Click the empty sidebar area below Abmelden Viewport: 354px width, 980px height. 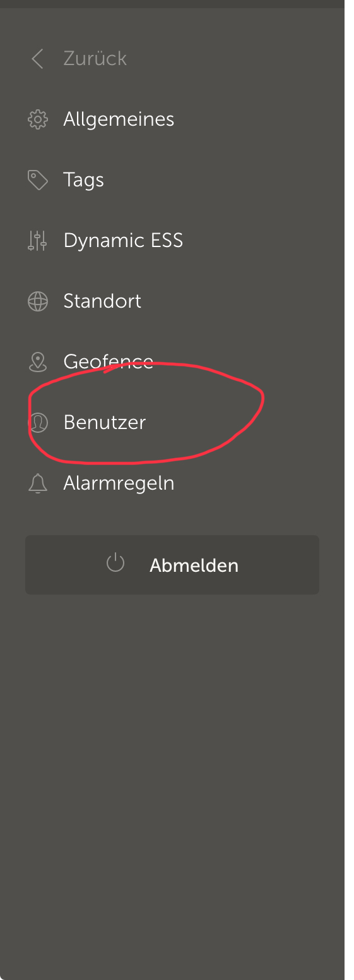[x=172, y=783]
